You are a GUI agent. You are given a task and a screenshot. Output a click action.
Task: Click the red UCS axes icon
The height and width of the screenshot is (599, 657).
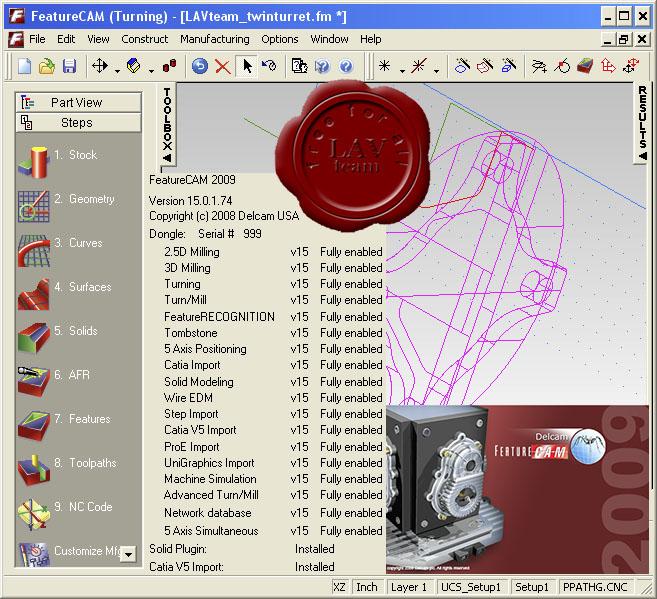click(x=608, y=66)
